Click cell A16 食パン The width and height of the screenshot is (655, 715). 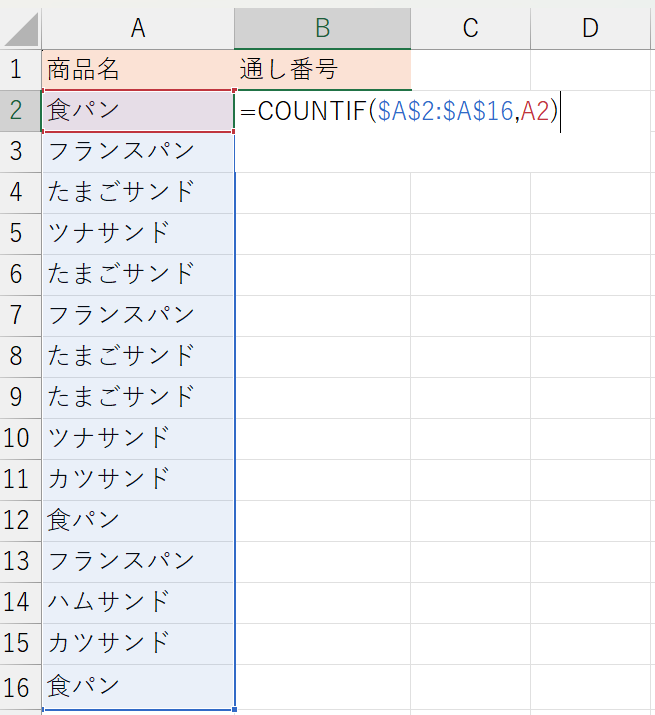138,687
